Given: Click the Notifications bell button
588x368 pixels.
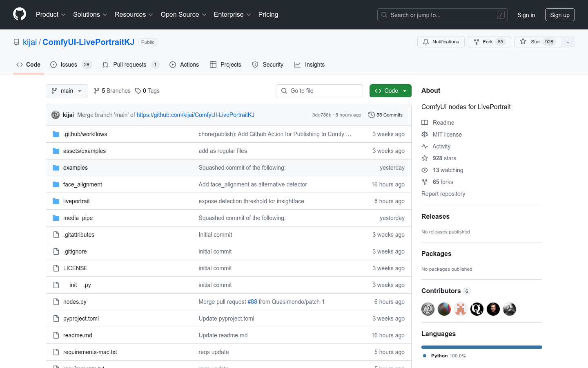Looking at the screenshot, I should click(441, 42).
